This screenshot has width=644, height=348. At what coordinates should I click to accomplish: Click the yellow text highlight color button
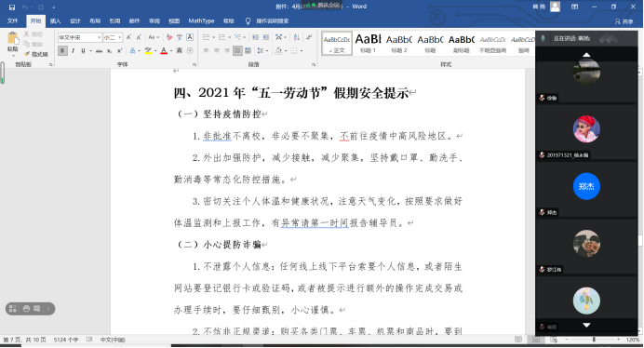[148, 51]
